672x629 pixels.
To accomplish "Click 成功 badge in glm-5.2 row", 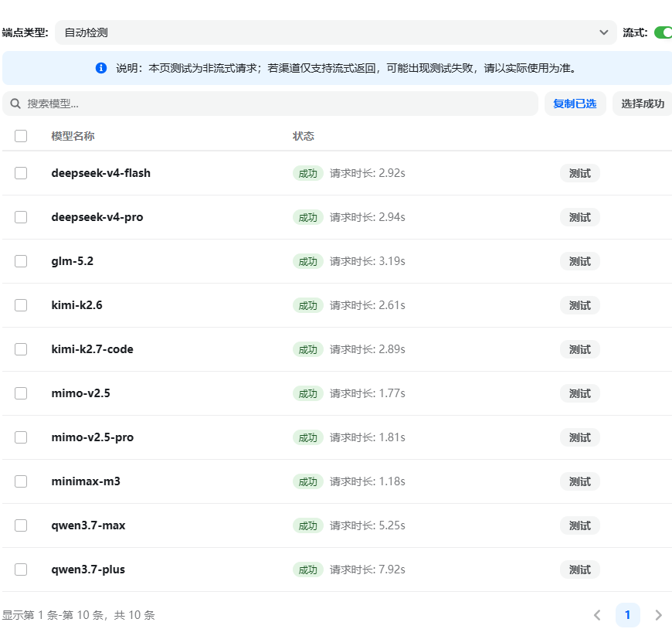I will tap(307, 261).
